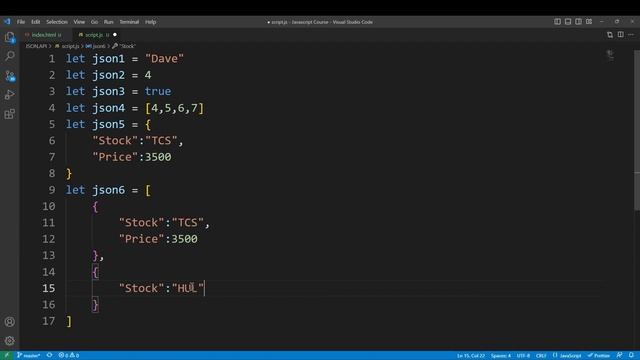
Task: Toggle the primary side bar layout icon
Action: click(557, 22)
